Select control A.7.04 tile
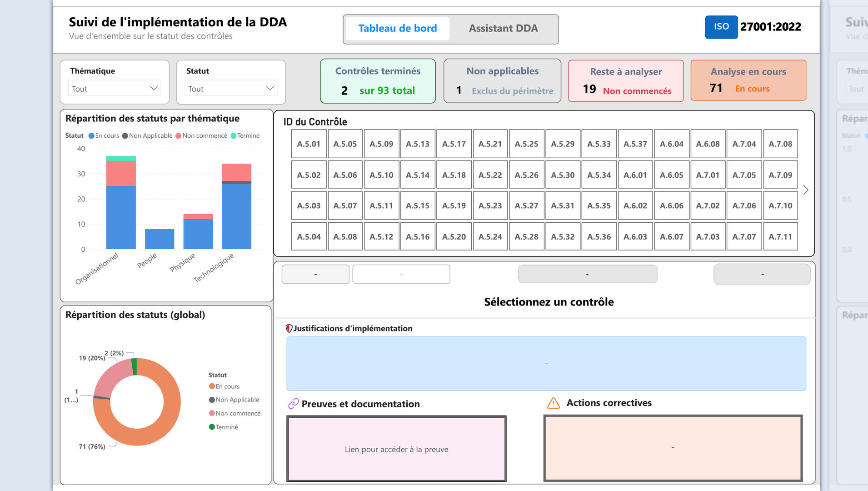868x491 pixels. point(744,144)
